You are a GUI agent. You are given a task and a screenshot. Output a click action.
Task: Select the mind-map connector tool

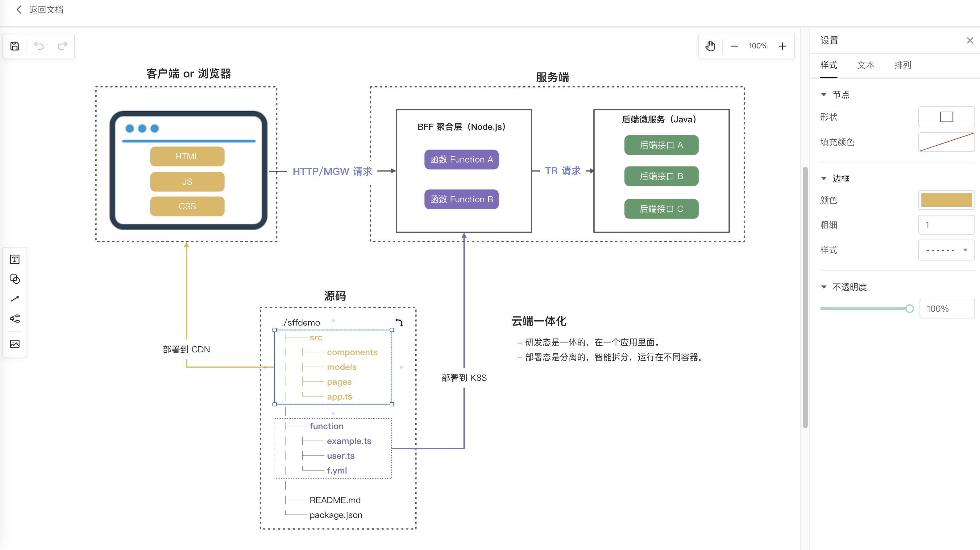pyautogui.click(x=15, y=318)
